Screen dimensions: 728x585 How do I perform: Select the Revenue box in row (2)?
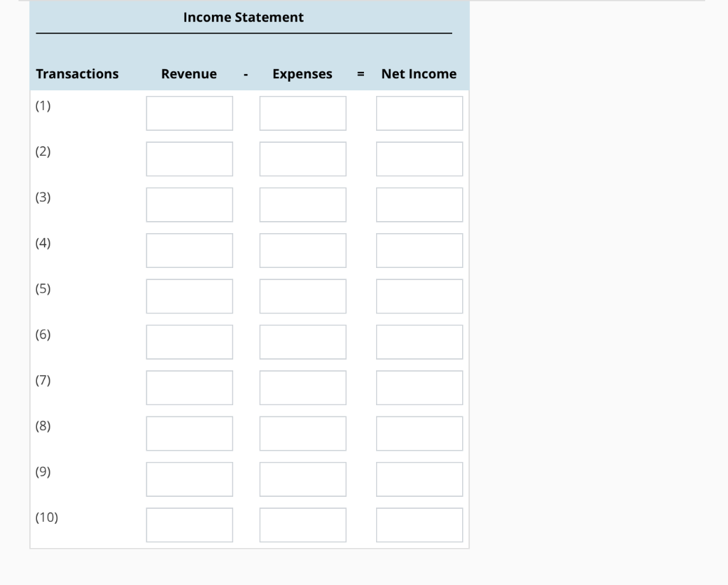coord(189,159)
